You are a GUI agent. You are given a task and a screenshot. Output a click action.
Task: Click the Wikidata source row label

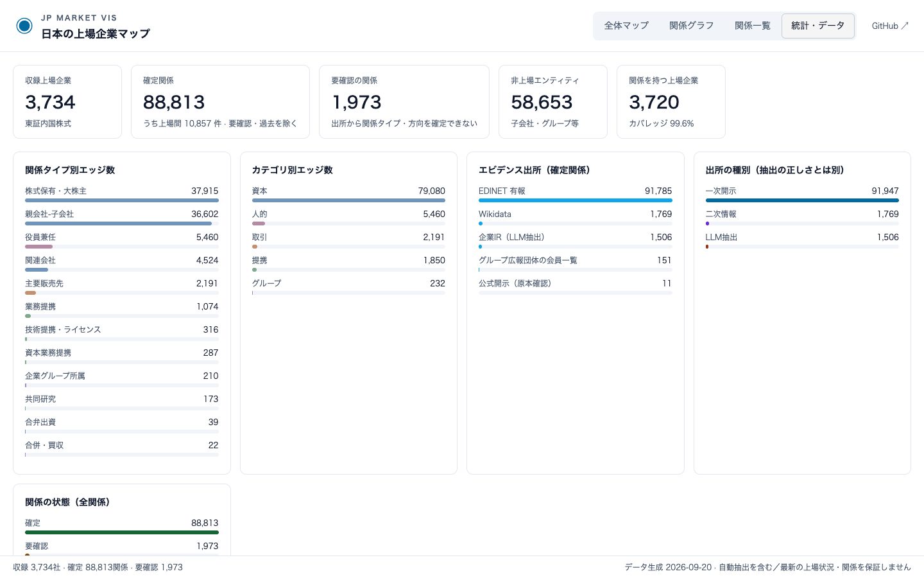pos(495,214)
